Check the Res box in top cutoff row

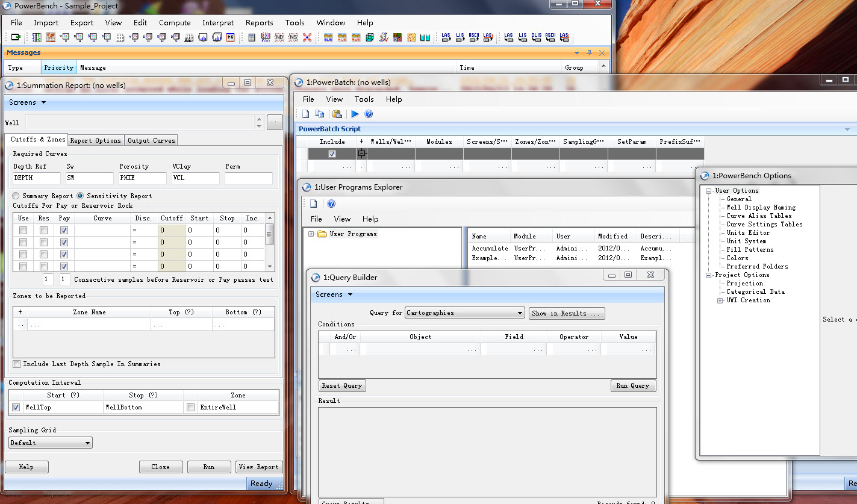(43, 230)
